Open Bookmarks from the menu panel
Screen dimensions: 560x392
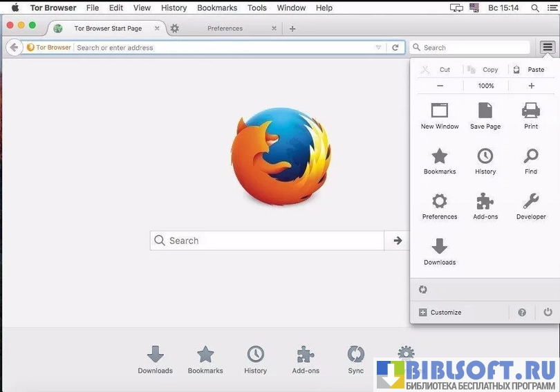point(440,156)
